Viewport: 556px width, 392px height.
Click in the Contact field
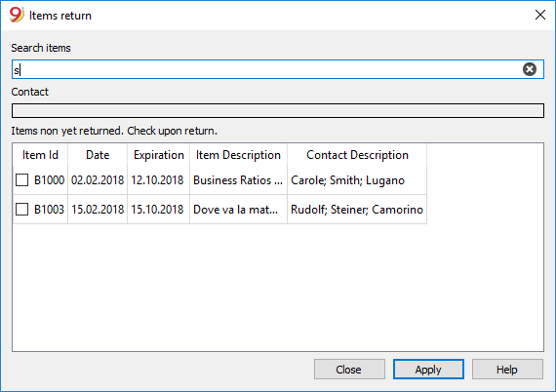(x=278, y=110)
